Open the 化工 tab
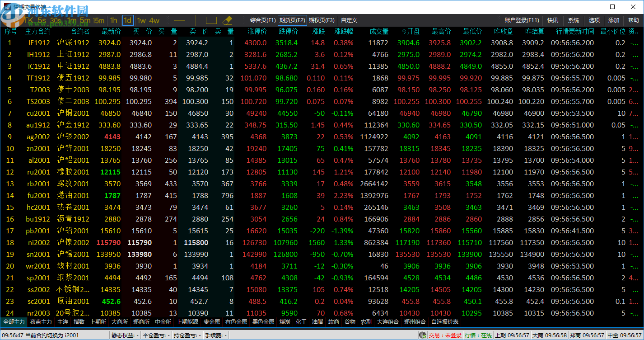The image size is (644, 340). pyautogui.click(x=301, y=322)
